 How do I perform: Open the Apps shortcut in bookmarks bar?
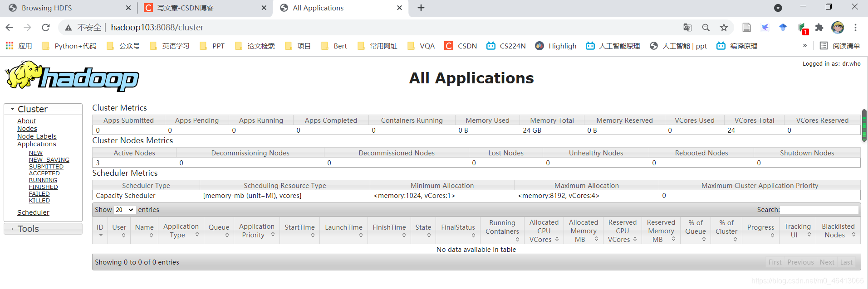(x=19, y=46)
